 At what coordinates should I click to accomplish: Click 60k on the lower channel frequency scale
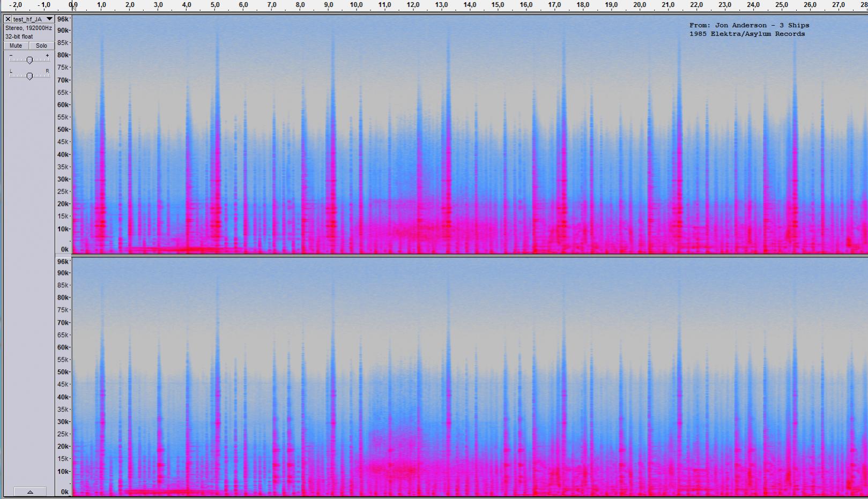(x=63, y=347)
